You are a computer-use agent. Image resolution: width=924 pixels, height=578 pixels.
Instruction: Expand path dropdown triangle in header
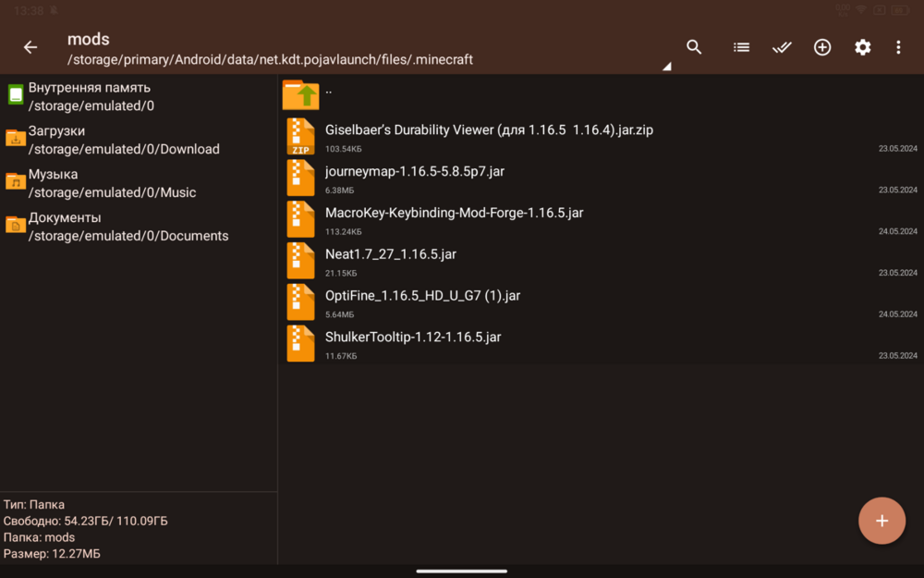(x=666, y=66)
